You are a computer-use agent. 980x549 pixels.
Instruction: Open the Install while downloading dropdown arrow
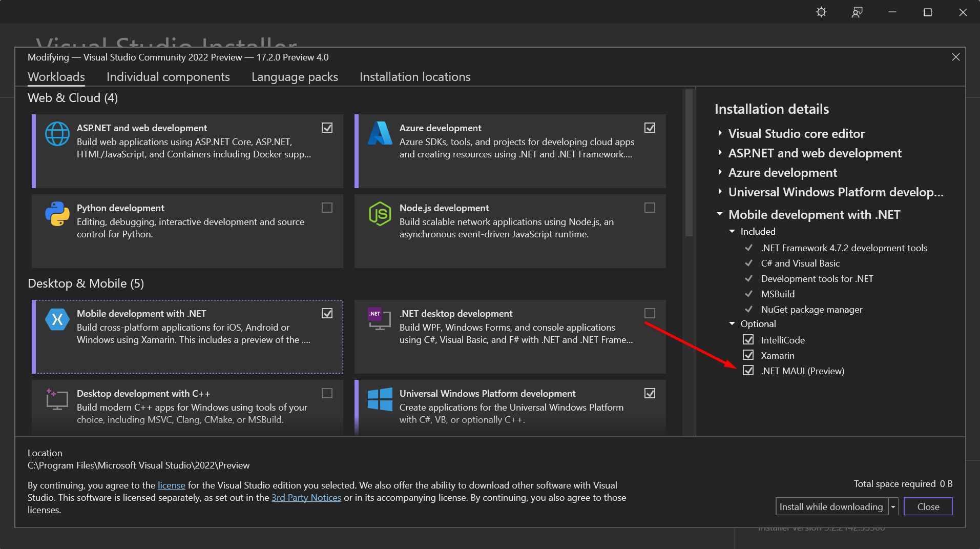point(893,506)
